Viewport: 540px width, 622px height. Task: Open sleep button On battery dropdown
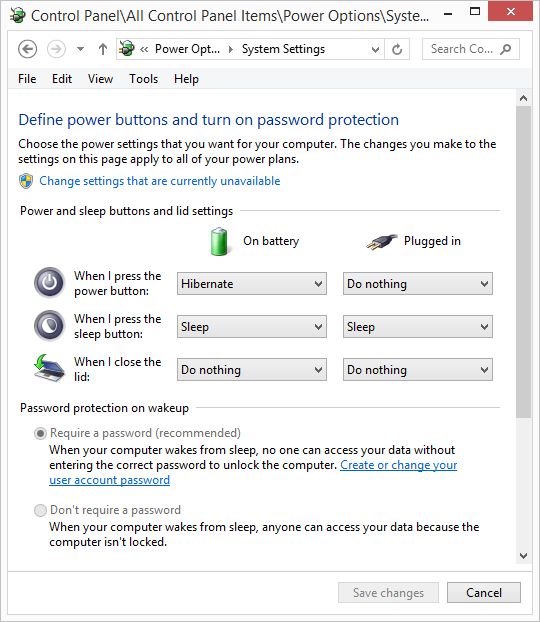tap(252, 327)
